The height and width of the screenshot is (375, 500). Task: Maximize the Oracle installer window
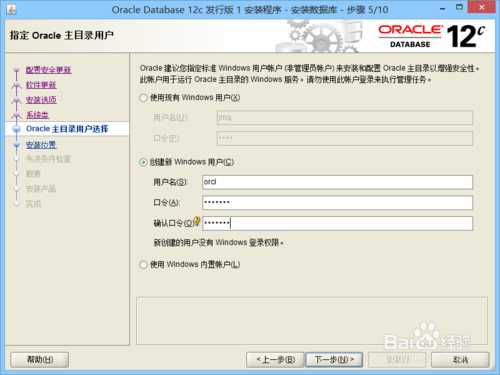coord(459,7)
